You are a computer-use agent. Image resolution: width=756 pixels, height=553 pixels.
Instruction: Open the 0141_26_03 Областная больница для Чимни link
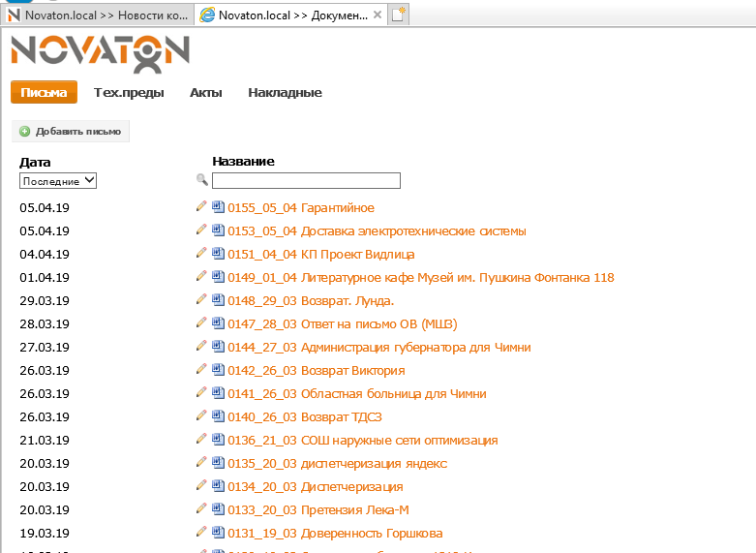(356, 394)
